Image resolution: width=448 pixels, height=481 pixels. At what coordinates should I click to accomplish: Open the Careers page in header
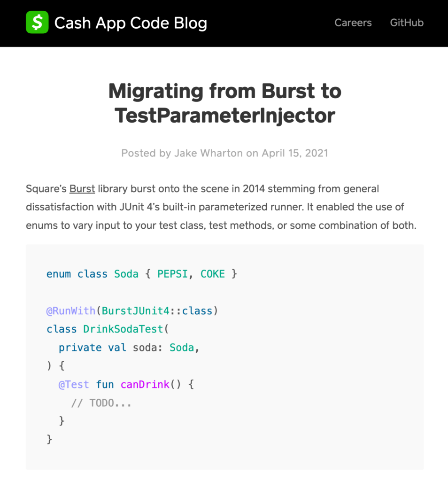[x=353, y=23]
